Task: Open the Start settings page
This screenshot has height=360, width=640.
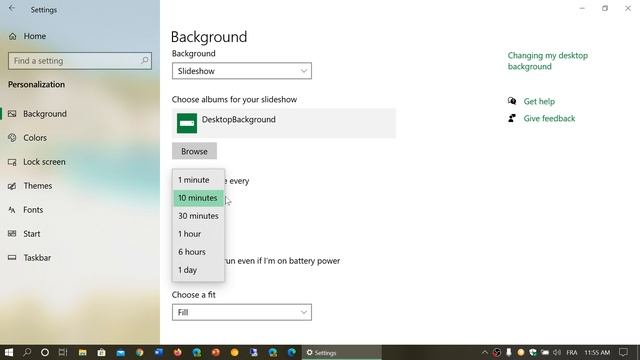Action: [31, 234]
